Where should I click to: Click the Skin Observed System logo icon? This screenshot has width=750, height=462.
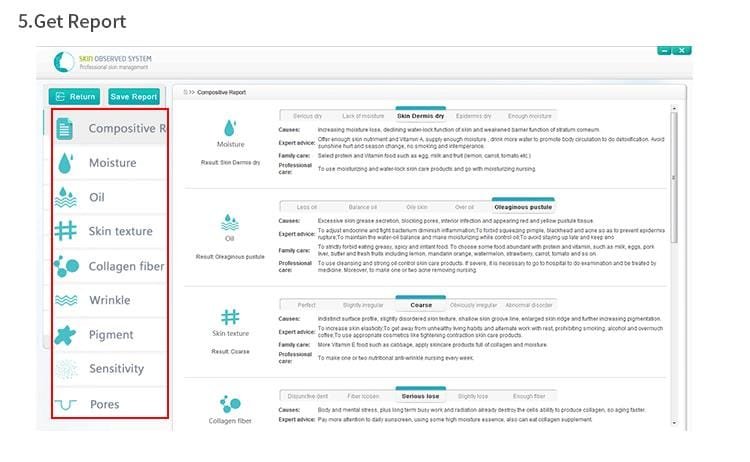coord(64,62)
